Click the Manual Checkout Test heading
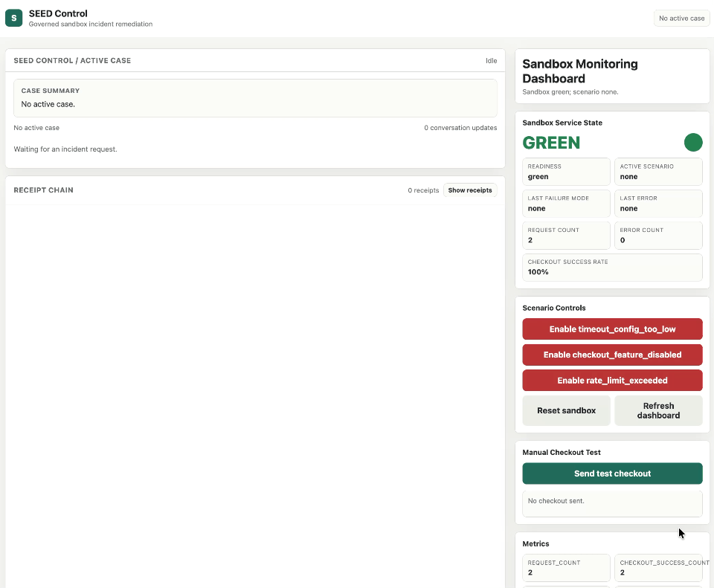Viewport: 714px width, 588px height. [x=561, y=453]
